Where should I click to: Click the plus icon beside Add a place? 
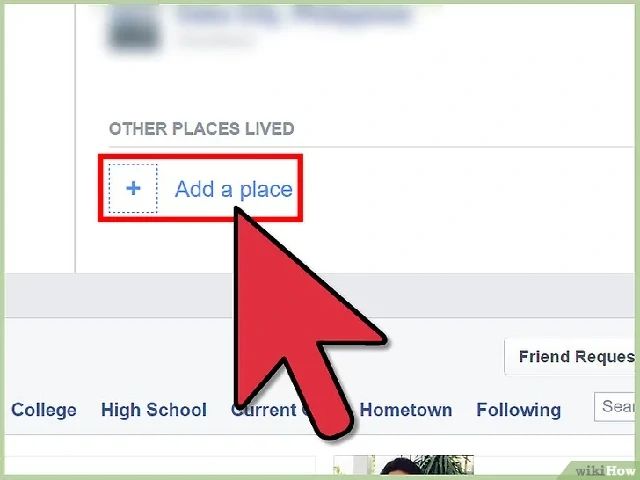pos(133,189)
